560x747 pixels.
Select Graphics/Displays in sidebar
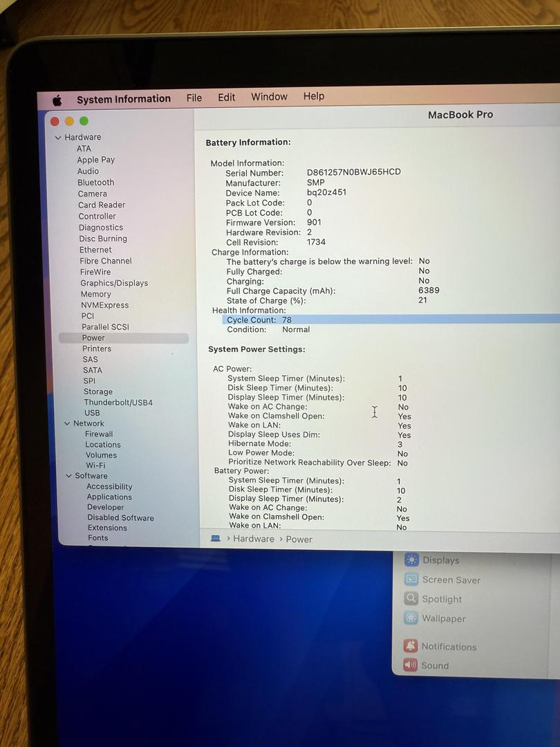(x=114, y=283)
